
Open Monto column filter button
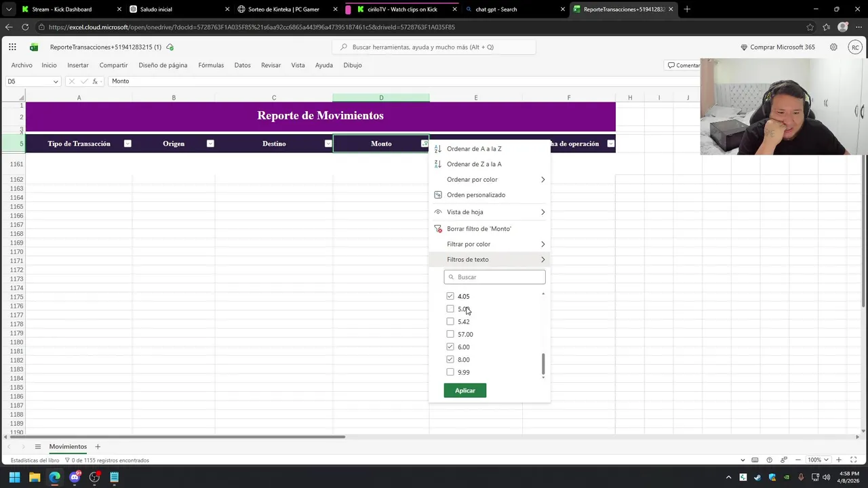tap(425, 144)
